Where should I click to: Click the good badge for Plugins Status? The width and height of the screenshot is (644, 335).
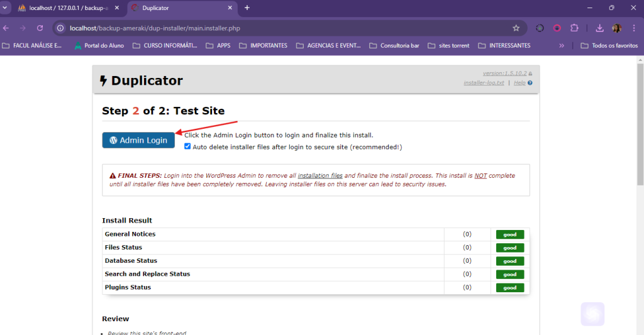[x=509, y=288]
